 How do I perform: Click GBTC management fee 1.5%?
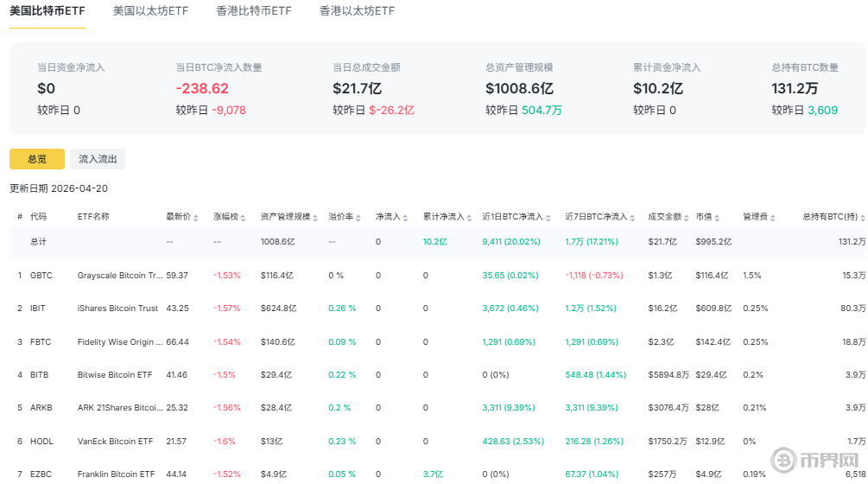click(751, 275)
